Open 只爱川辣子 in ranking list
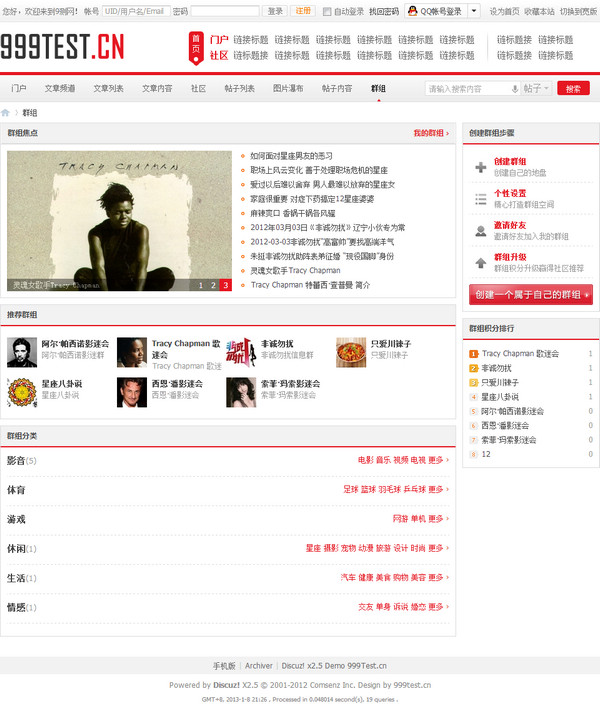The image size is (600, 718). [x=500, y=382]
